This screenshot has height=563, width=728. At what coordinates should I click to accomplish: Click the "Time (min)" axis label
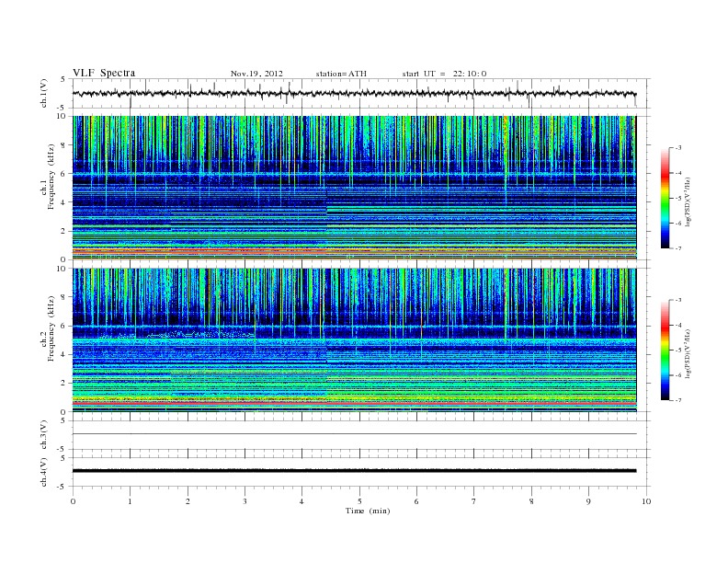point(368,511)
